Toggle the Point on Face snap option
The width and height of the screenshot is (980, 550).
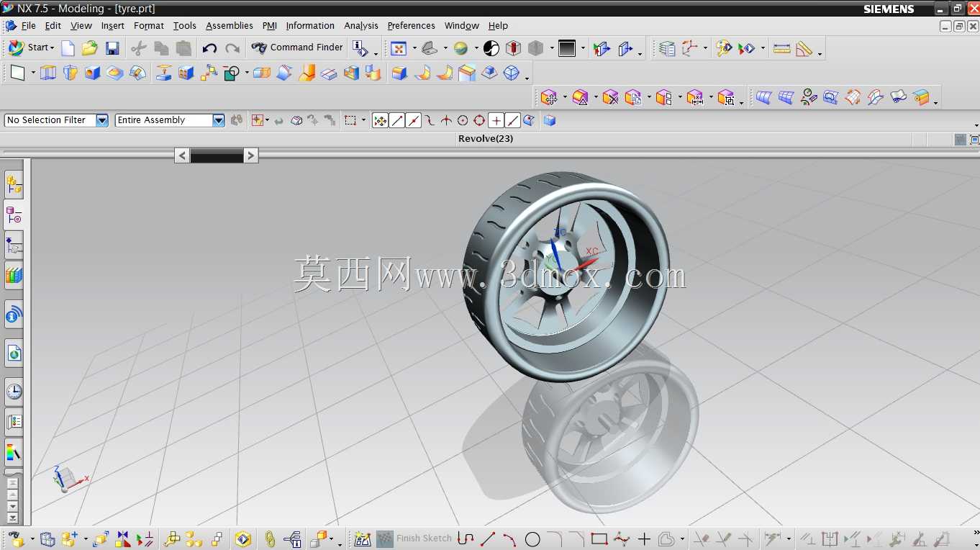(529, 121)
